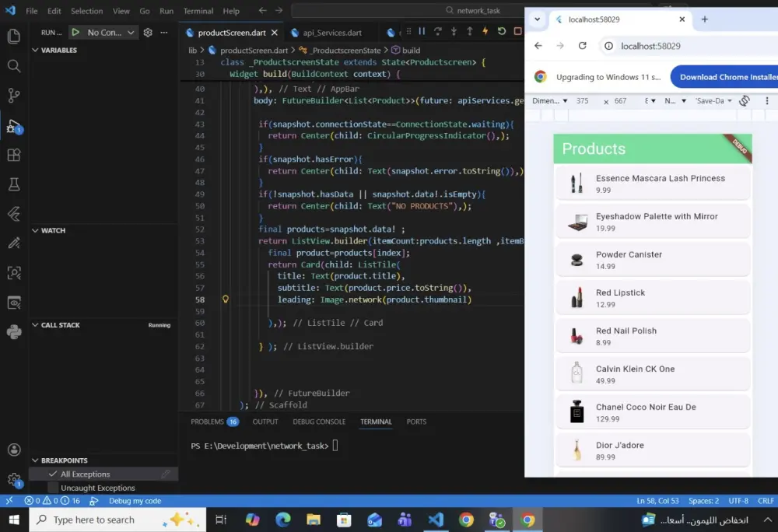
Task: Click the Download Chrome Installer button
Action: click(x=725, y=76)
